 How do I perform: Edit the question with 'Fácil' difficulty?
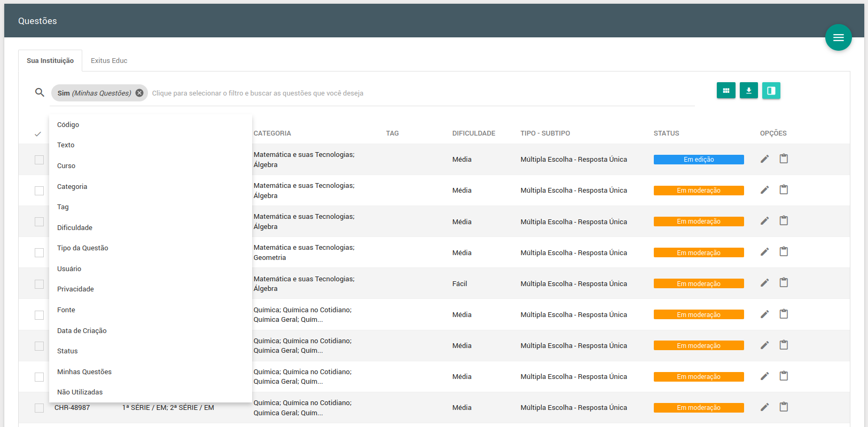pos(765,283)
